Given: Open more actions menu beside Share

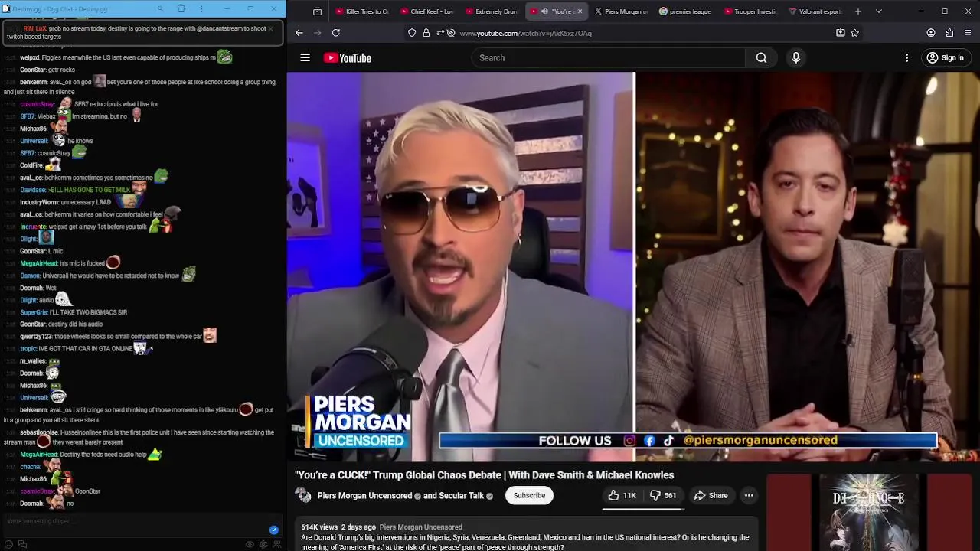Looking at the screenshot, I should click(x=749, y=495).
